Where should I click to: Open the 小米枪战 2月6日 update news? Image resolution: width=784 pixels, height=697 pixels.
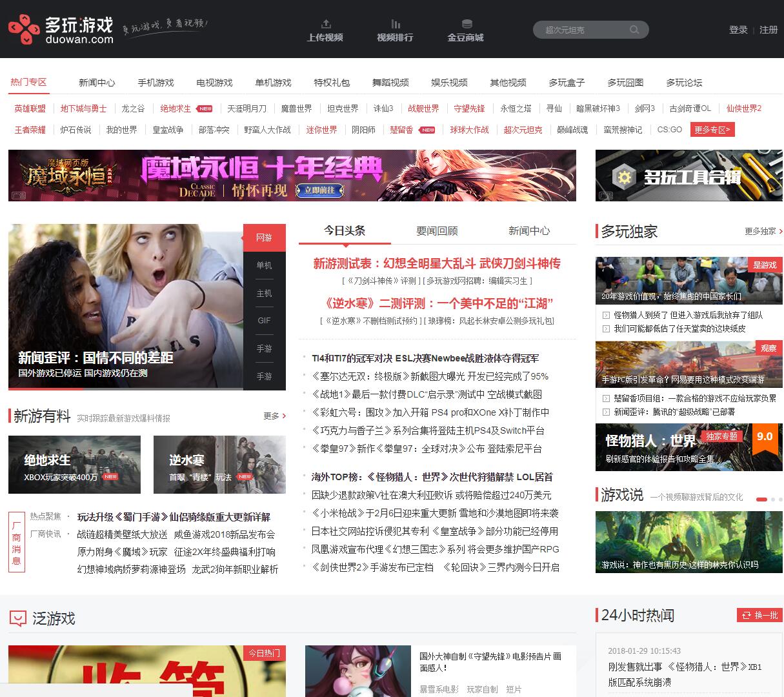pyautogui.click(x=436, y=513)
